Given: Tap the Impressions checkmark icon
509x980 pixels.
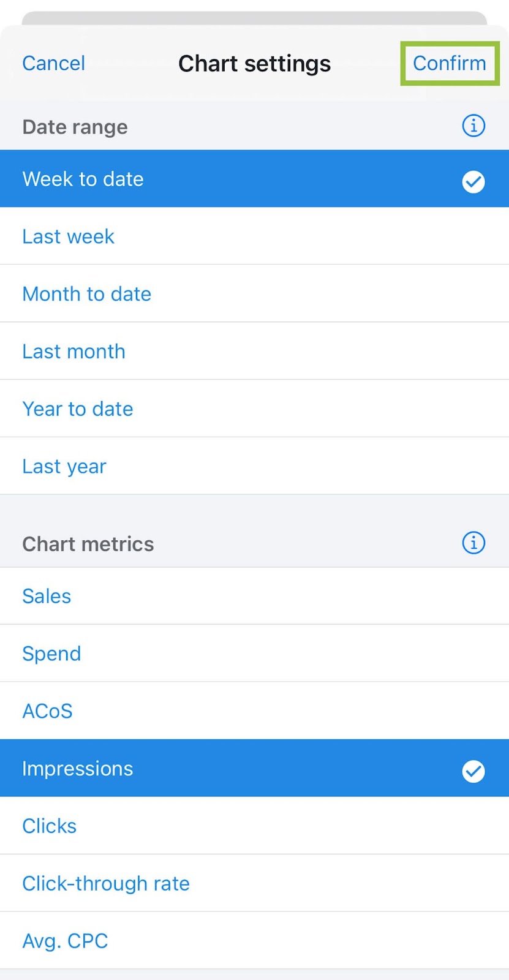Looking at the screenshot, I should click(473, 771).
